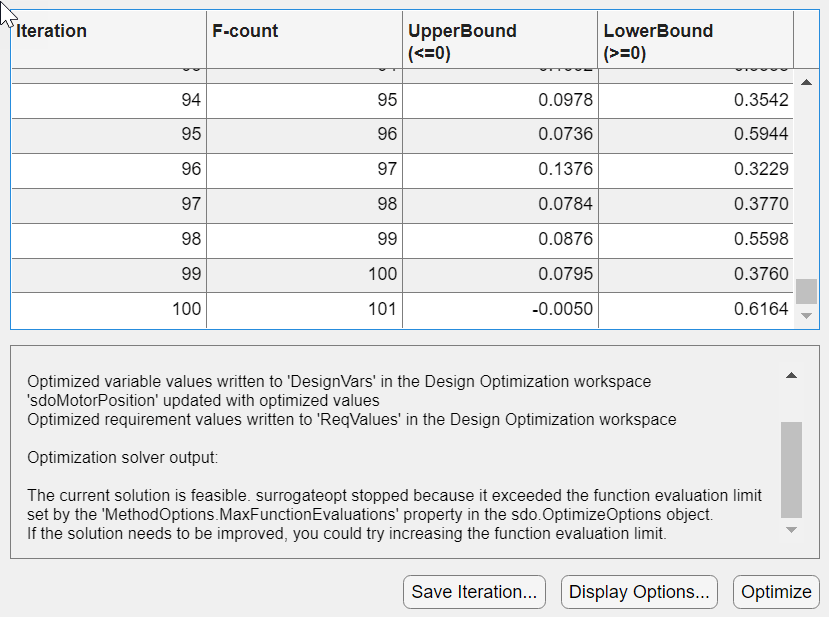This screenshot has height=617, width=829.
Task: Click 'The current solution is feasible' message
Action: [x=394, y=495]
